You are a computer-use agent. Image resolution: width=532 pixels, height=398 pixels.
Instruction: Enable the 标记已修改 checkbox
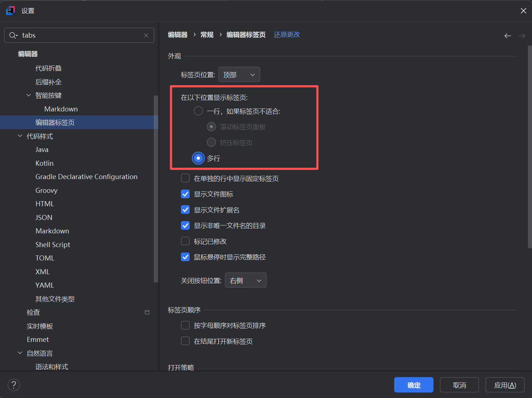185,241
